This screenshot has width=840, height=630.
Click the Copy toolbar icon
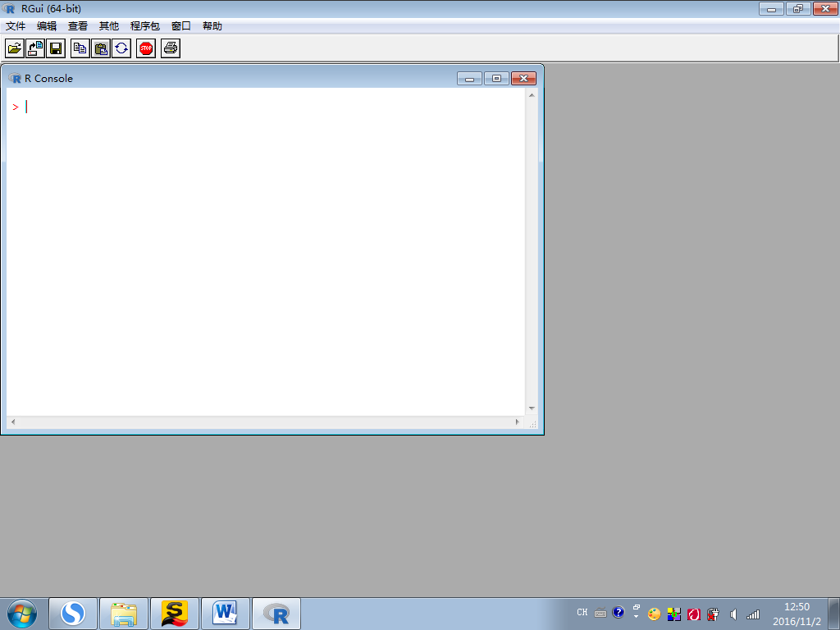coord(80,48)
